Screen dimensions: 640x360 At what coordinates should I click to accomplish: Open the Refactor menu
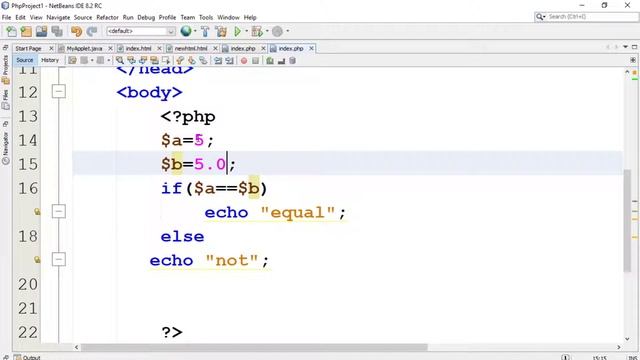click(107, 18)
